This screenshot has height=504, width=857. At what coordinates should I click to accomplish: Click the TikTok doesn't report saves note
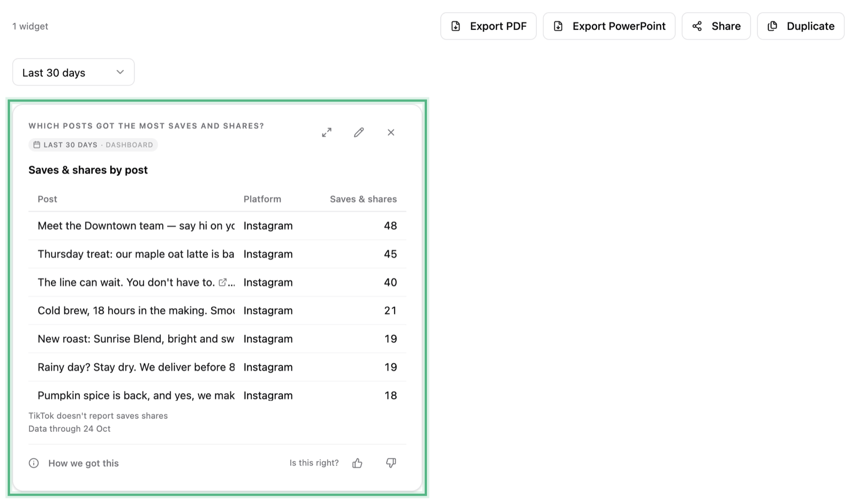point(98,416)
